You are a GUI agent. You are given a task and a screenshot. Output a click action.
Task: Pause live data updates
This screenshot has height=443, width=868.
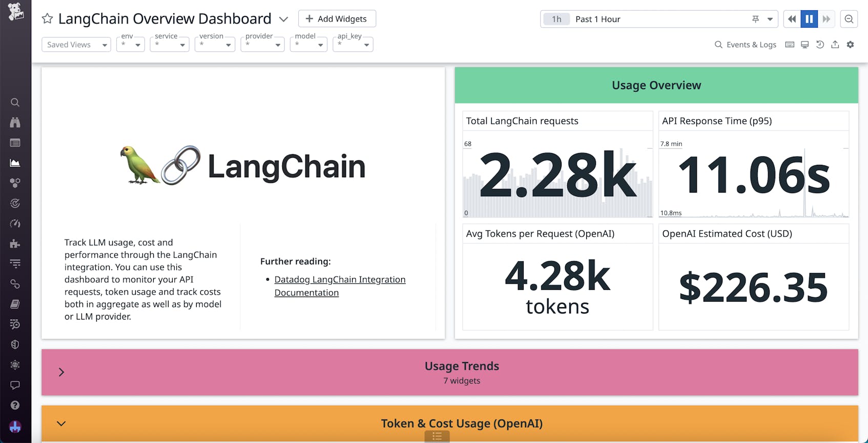pyautogui.click(x=809, y=19)
